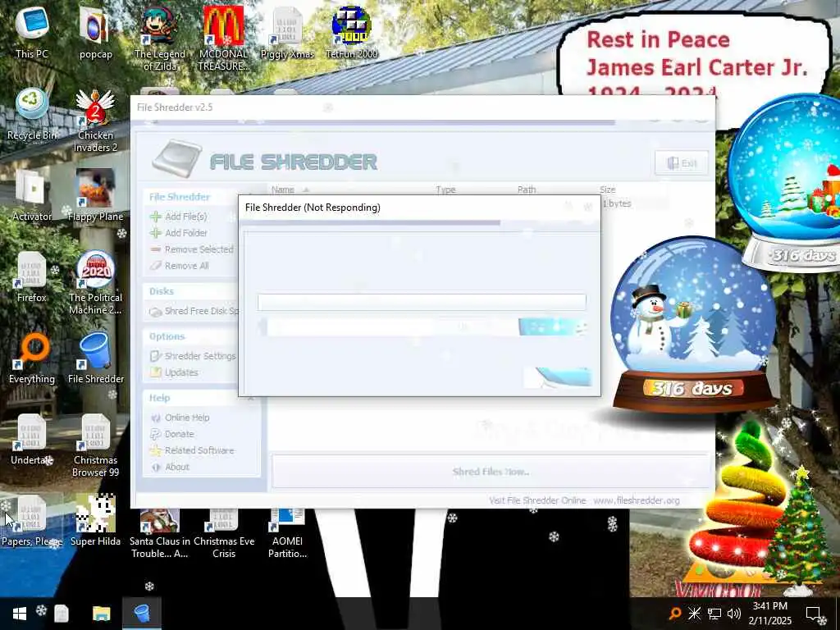Sort file list by Size column

pyautogui.click(x=608, y=189)
